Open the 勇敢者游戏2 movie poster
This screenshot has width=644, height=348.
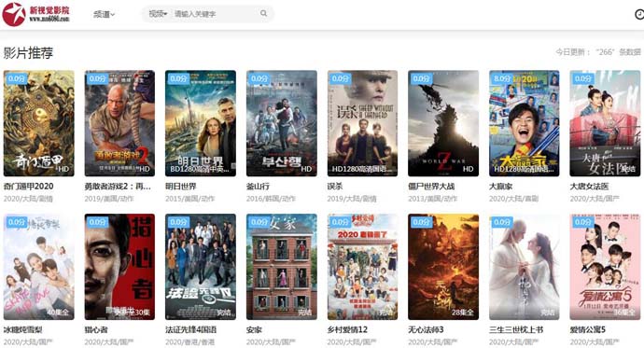click(x=119, y=123)
